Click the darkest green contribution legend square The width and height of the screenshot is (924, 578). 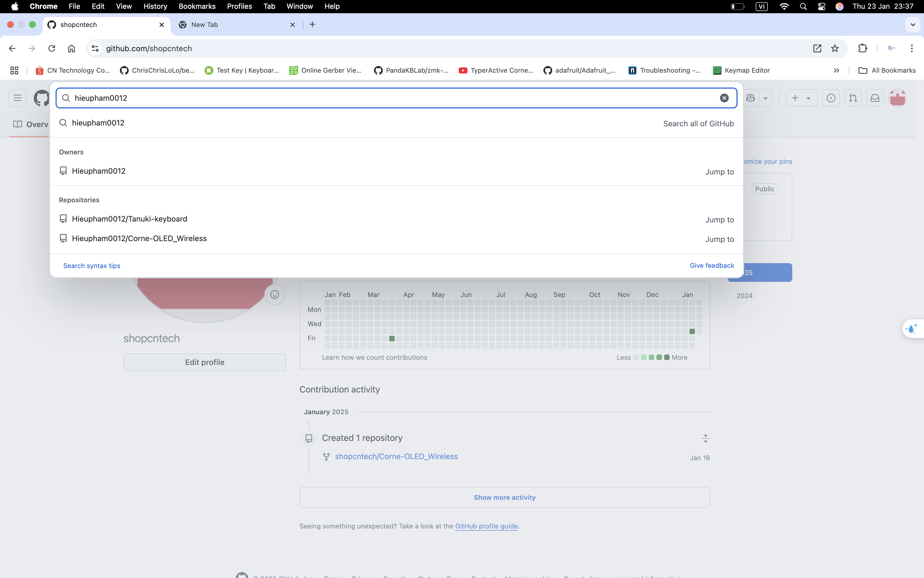pyautogui.click(x=667, y=358)
